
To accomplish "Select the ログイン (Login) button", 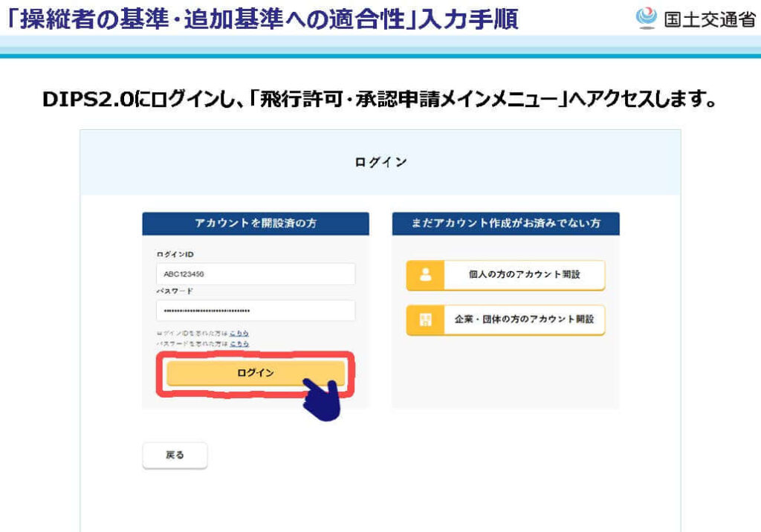I will [255, 373].
